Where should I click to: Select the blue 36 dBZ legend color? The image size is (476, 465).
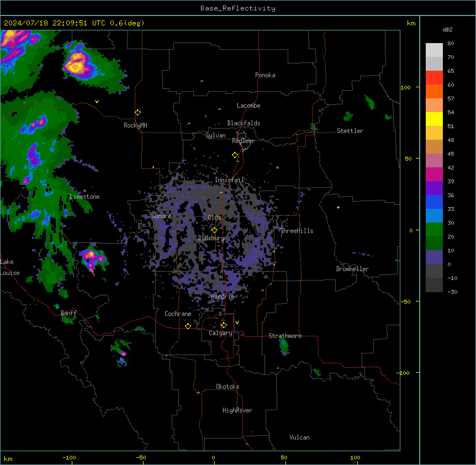pyautogui.click(x=434, y=202)
